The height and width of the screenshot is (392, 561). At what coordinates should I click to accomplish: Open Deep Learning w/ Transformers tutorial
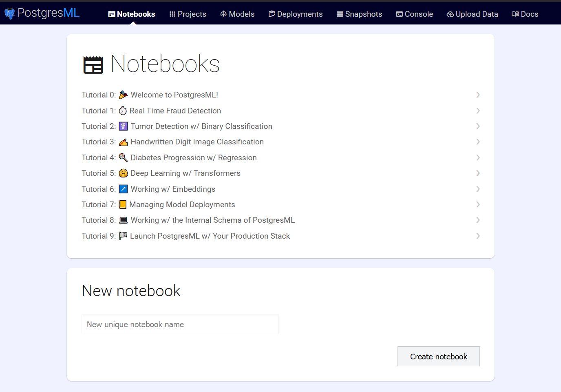click(186, 173)
